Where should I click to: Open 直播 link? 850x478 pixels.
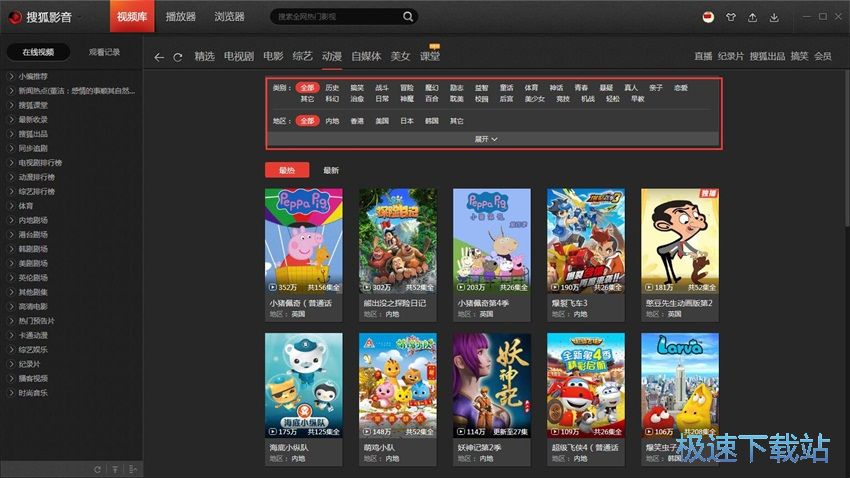(703, 56)
